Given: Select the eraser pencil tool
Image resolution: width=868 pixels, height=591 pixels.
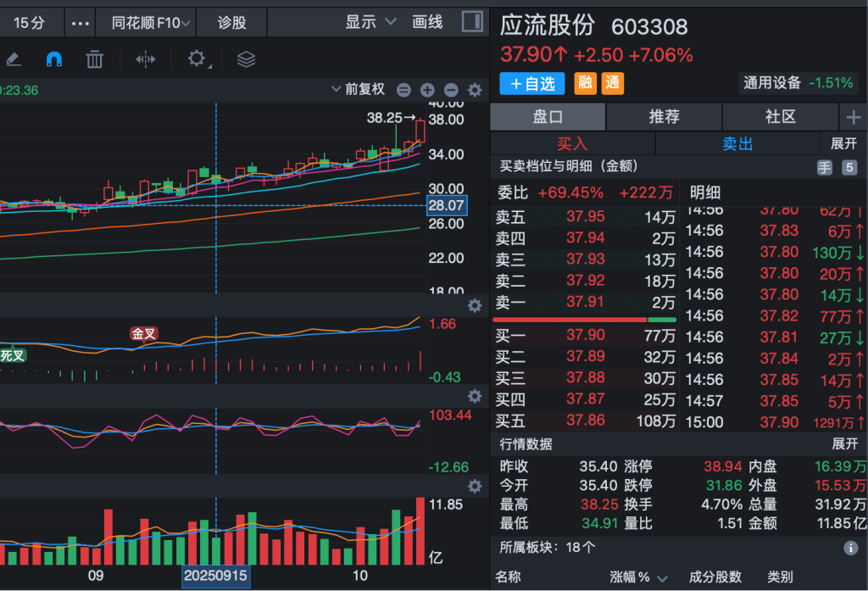Looking at the screenshot, I should (x=13, y=59).
